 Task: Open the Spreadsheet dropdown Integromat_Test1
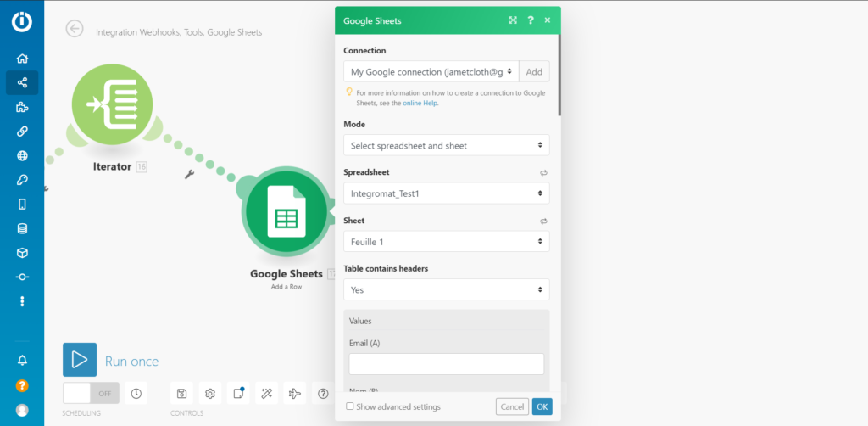(447, 193)
